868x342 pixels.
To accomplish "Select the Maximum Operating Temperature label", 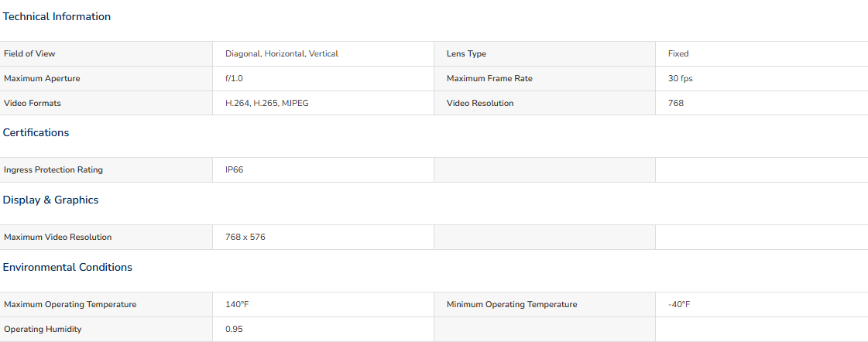I will (70, 304).
